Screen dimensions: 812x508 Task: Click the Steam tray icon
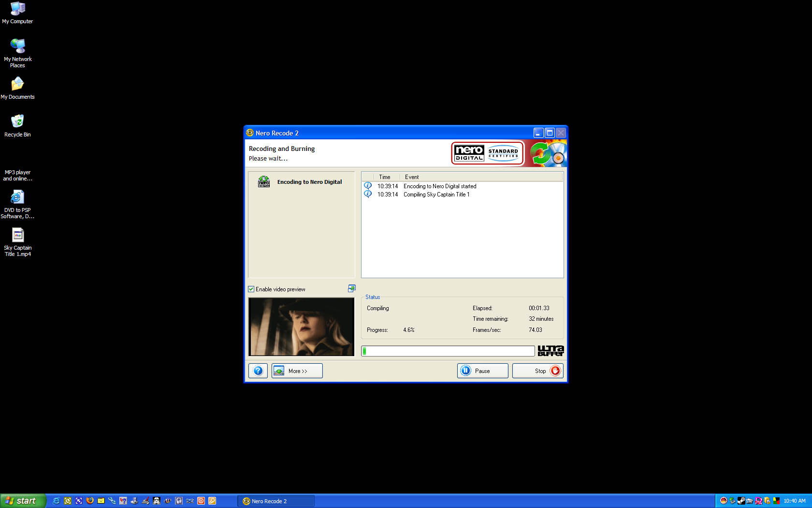[741, 501]
